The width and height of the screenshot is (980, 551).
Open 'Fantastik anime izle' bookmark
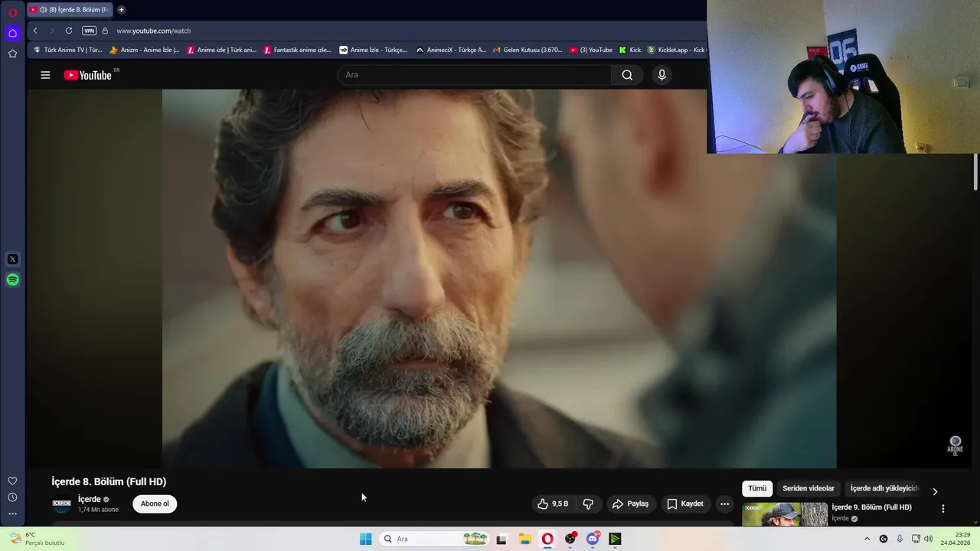297,50
